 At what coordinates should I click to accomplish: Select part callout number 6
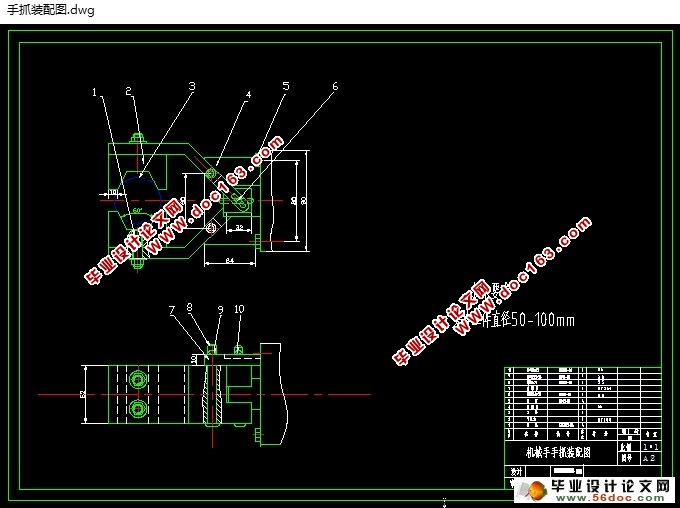[335, 86]
